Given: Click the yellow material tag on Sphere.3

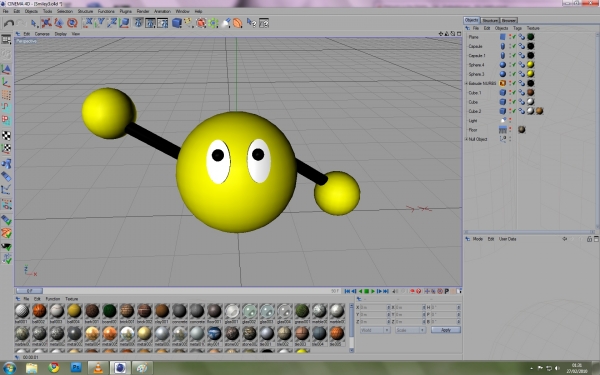Looking at the screenshot, I should click(x=530, y=74).
